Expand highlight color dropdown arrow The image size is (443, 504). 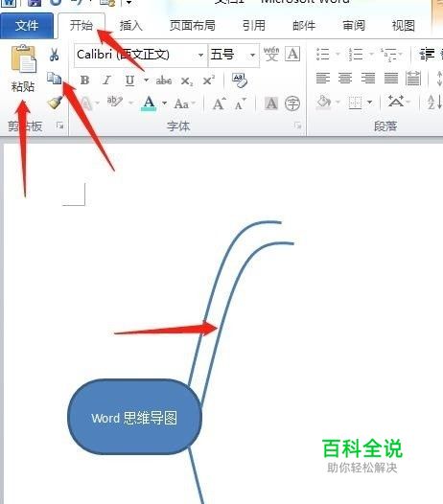point(131,103)
